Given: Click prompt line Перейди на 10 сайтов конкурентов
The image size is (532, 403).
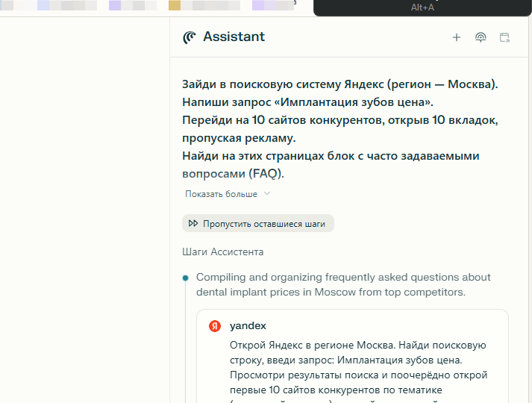Looking at the screenshot, I should click(x=340, y=120).
